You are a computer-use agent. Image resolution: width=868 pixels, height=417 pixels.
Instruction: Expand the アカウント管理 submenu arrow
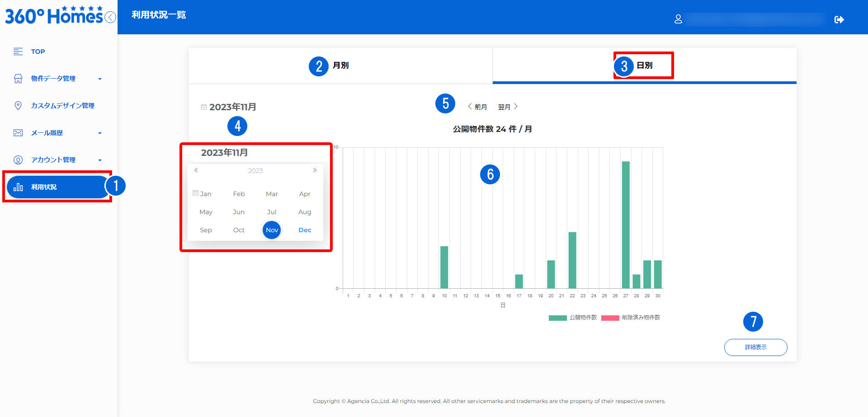(100, 160)
